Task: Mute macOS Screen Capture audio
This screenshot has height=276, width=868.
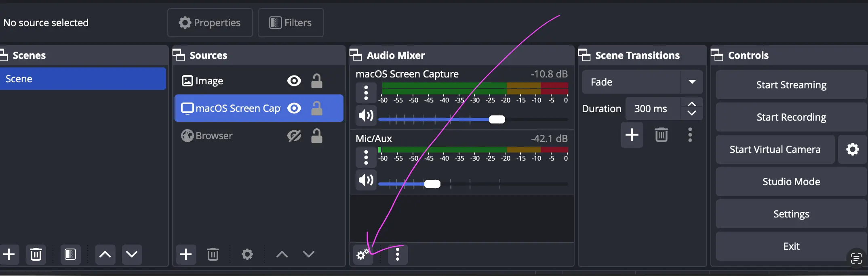Action: pos(366,116)
